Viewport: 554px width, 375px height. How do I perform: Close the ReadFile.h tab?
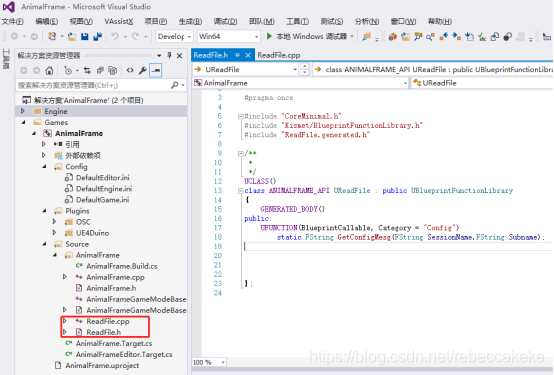[x=248, y=55]
